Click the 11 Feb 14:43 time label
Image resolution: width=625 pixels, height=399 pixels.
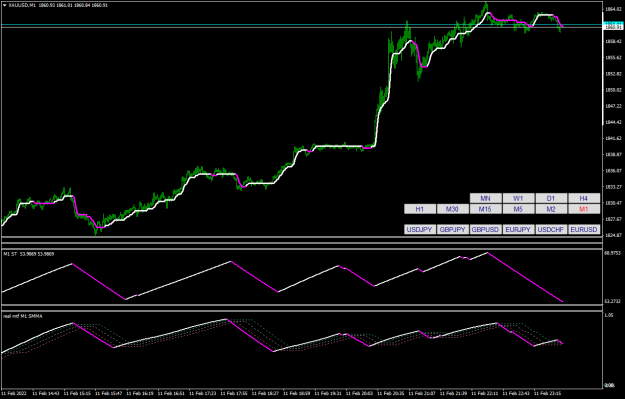point(45,393)
